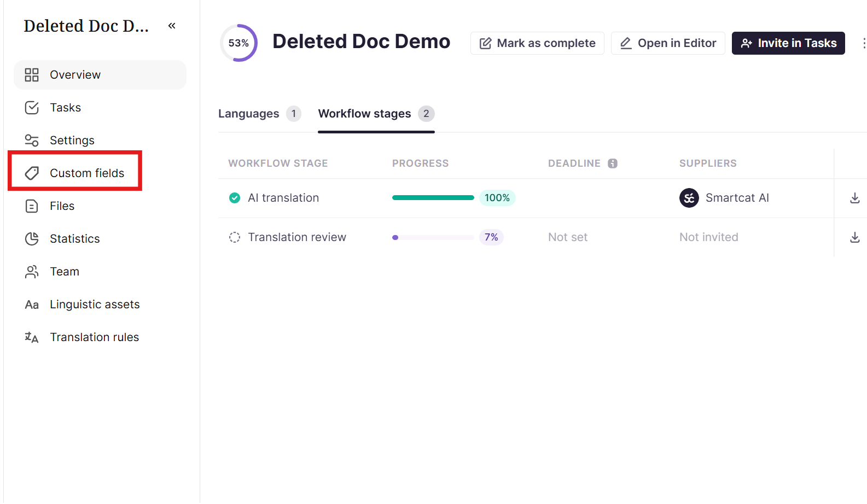Collapse the sidebar with the double chevron
The width and height of the screenshot is (867, 504).
pyautogui.click(x=172, y=26)
